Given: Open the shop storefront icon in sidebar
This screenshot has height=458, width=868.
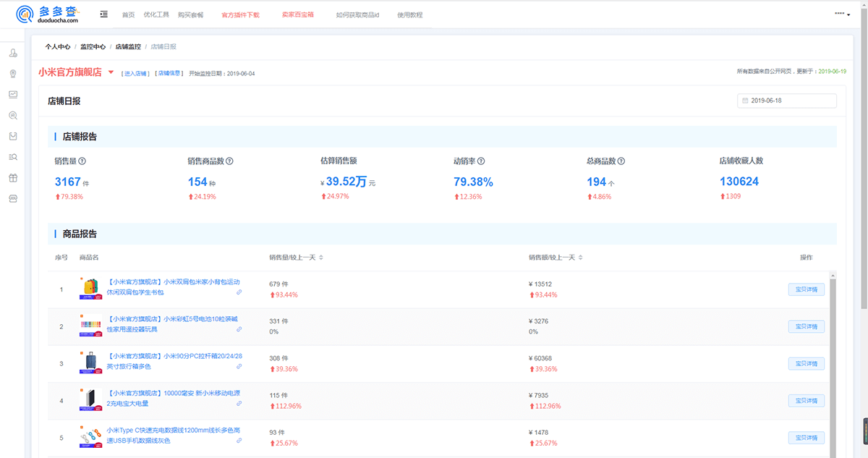Looking at the screenshot, I should point(13,199).
